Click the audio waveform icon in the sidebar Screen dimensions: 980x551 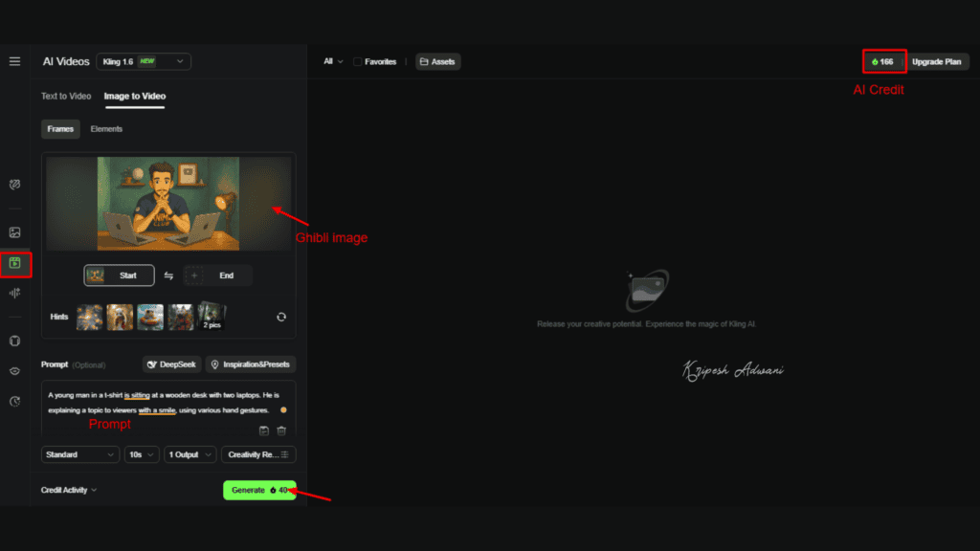tap(14, 293)
